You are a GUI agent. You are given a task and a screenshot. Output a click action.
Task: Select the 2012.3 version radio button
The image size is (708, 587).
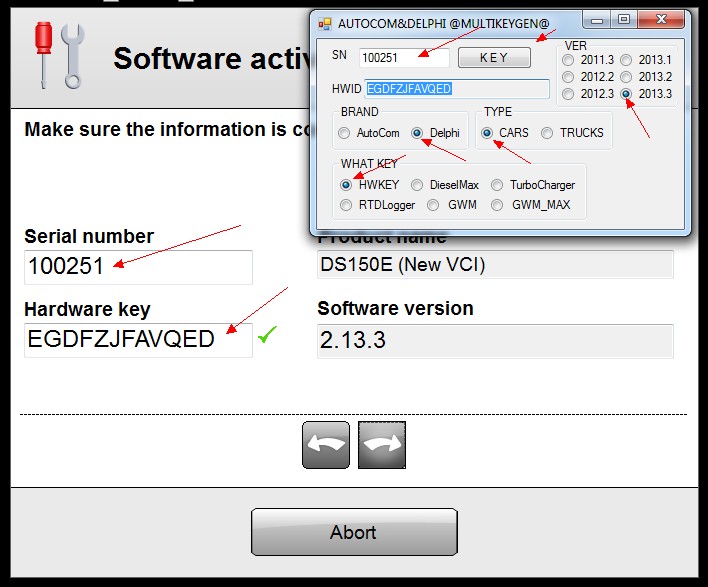pyautogui.click(x=568, y=94)
